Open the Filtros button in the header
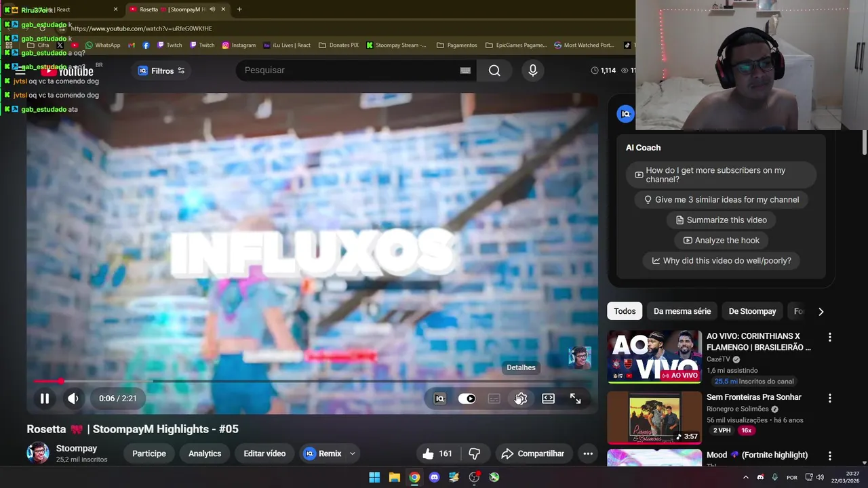This screenshot has height=488, width=868. (x=161, y=70)
